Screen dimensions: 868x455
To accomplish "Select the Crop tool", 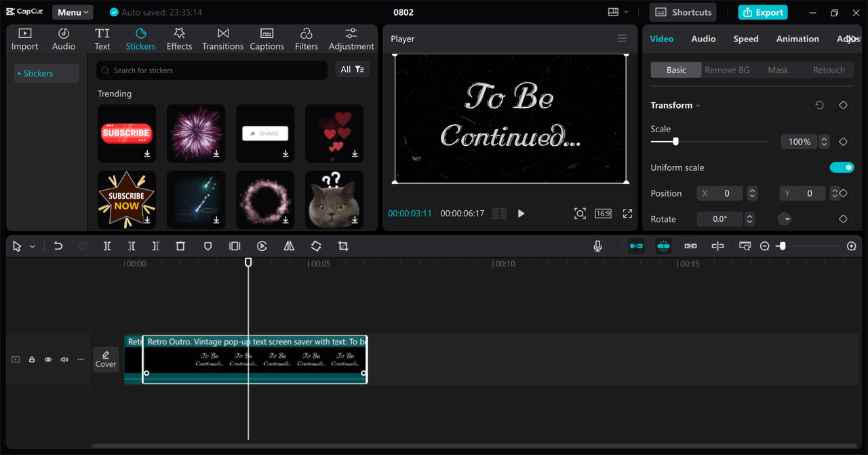I will (343, 246).
